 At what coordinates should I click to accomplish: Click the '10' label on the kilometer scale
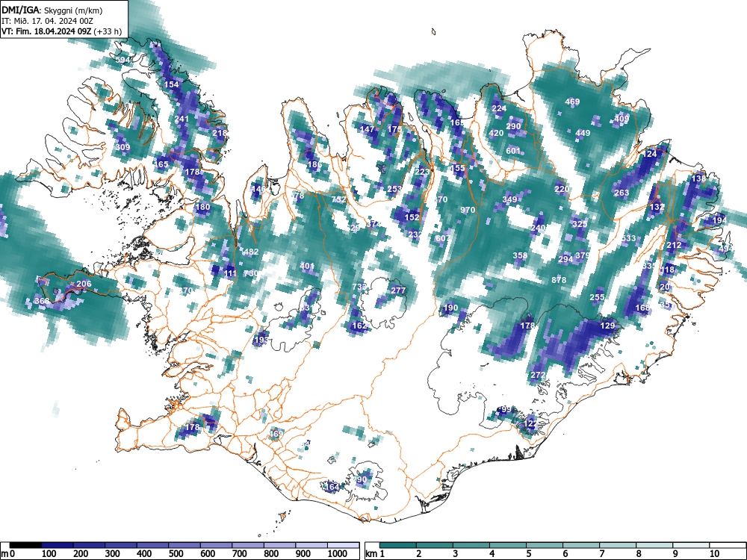point(713,554)
